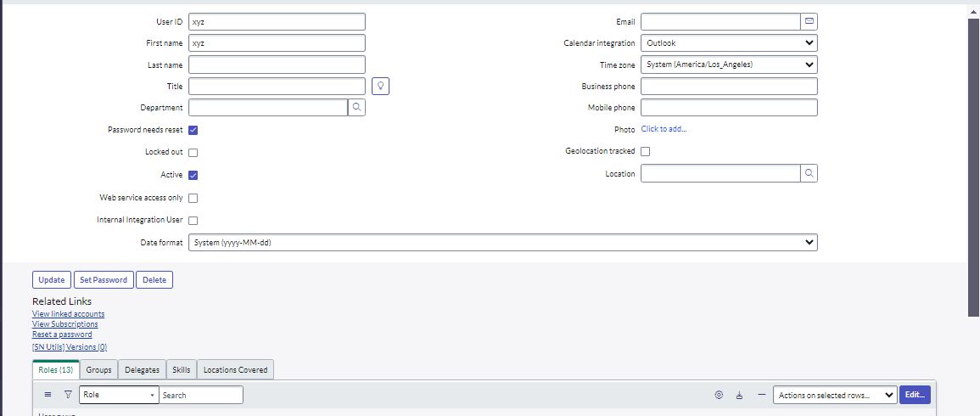Screen dimensions: 980x416
Task: Click the list export/download icon
Action: tap(740, 395)
